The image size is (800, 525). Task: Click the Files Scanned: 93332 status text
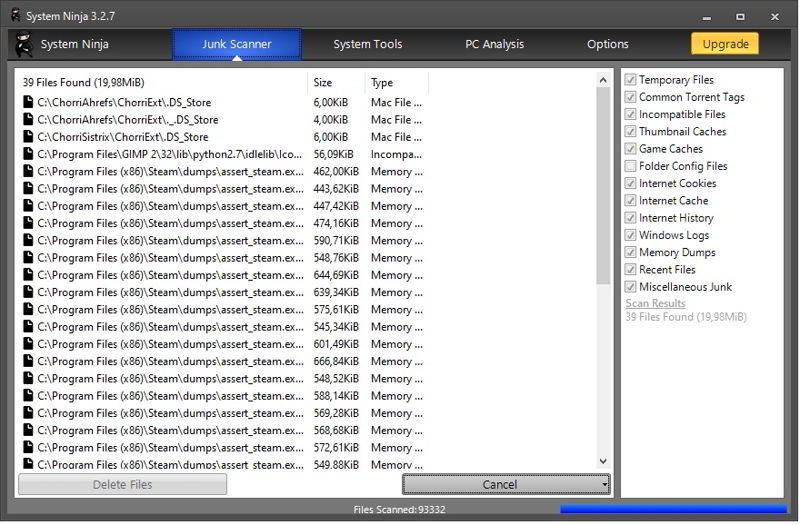pos(399,509)
